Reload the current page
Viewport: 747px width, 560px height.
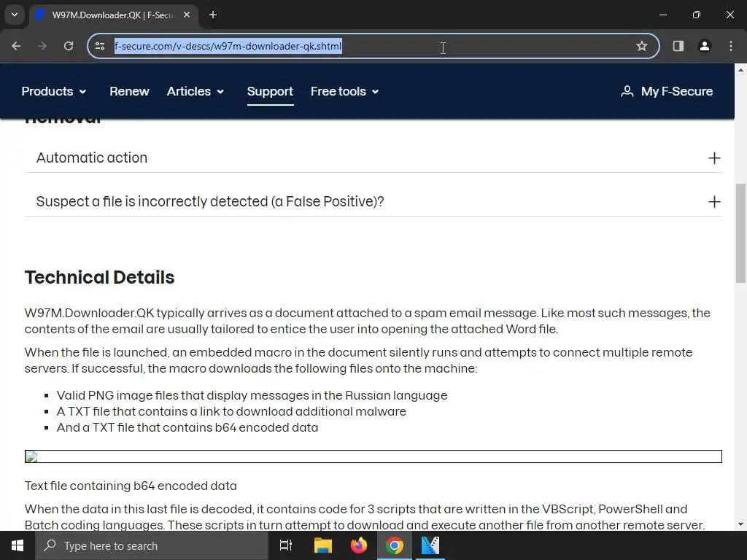click(69, 46)
